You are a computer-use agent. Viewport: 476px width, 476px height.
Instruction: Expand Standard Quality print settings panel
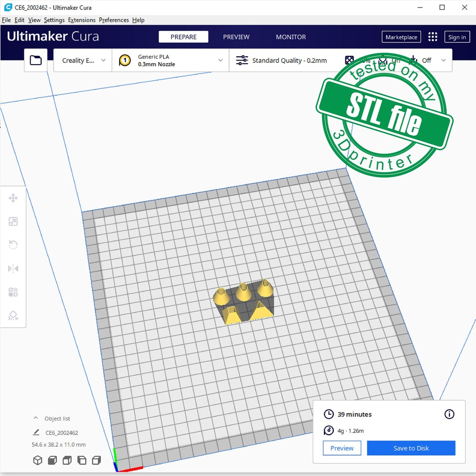pos(288,60)
